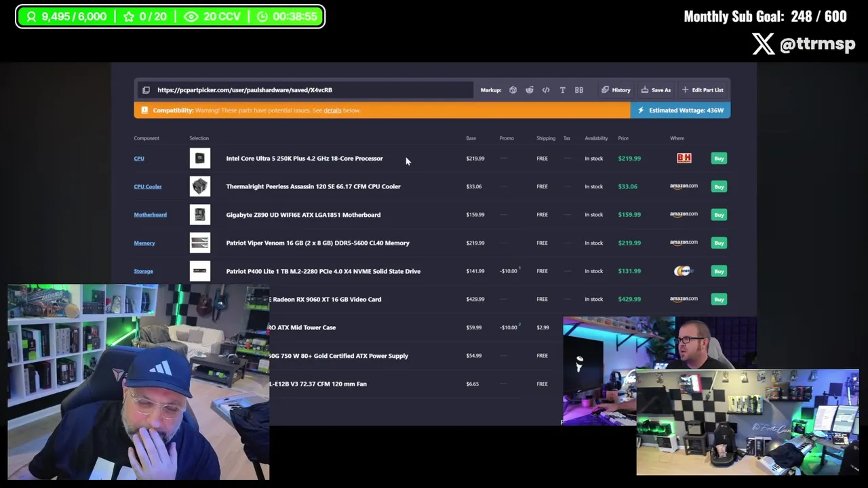
Task: Click Amazon logo in Memory row
Action: tap(684, 243)
